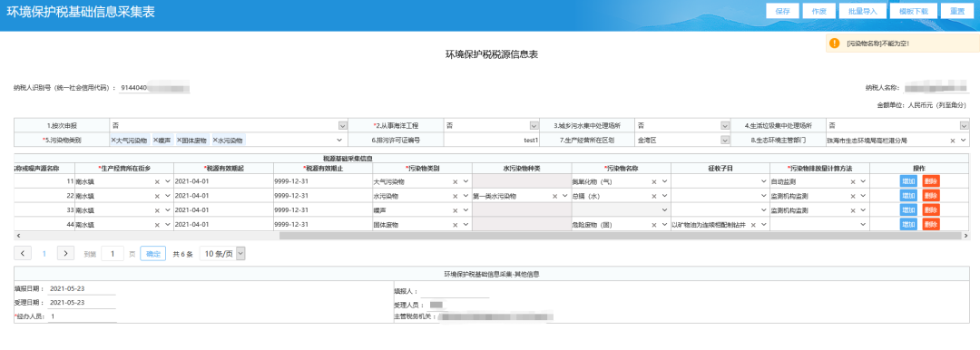Clear 氮氧化物（气） pollutant name selection

[x=653, y=182]
